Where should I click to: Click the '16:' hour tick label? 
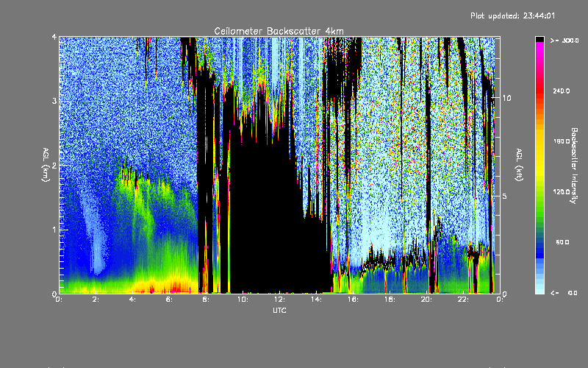[x=353, y=300]
